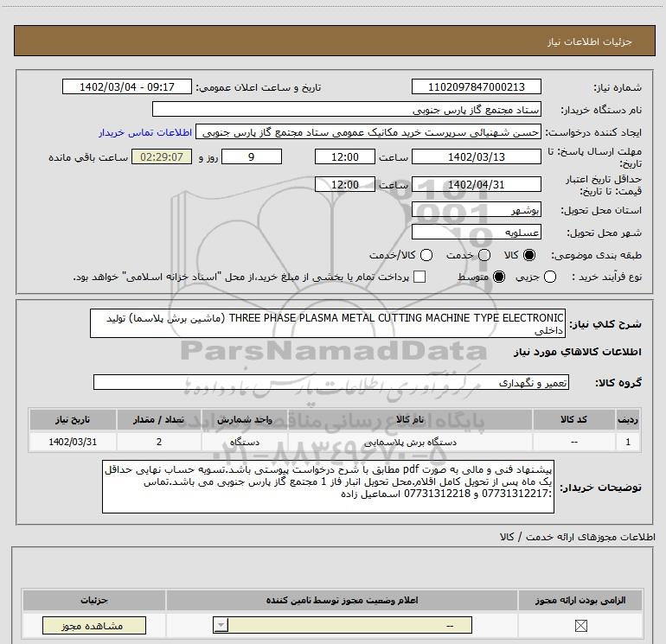Click the delivery city field عسلویه
Viewport: 666px width, 644px height.
pyautogui.click(x=476, y=232)
